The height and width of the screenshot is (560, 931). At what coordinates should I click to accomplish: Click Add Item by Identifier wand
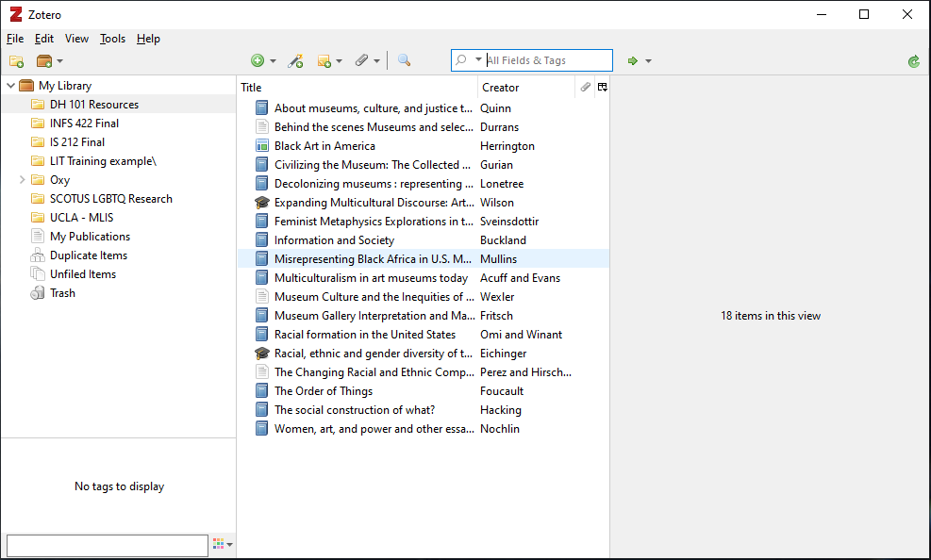pyautogui.click(x=295, y=60)
